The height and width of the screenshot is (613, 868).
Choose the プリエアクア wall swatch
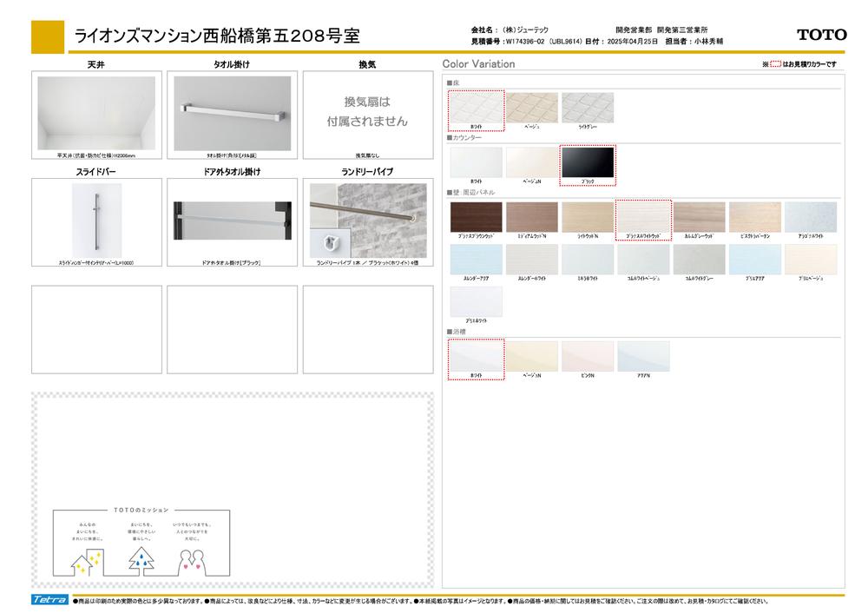755,259
